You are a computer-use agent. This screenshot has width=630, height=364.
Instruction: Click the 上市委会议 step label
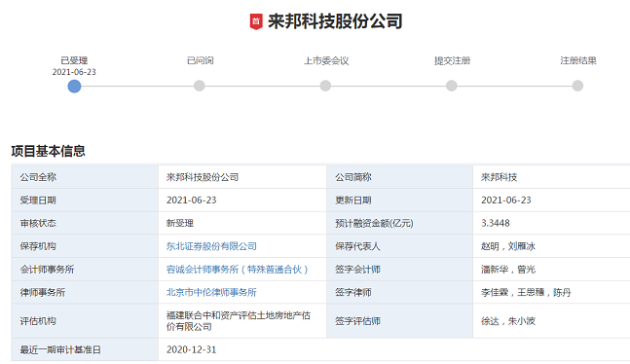point(326,60)
